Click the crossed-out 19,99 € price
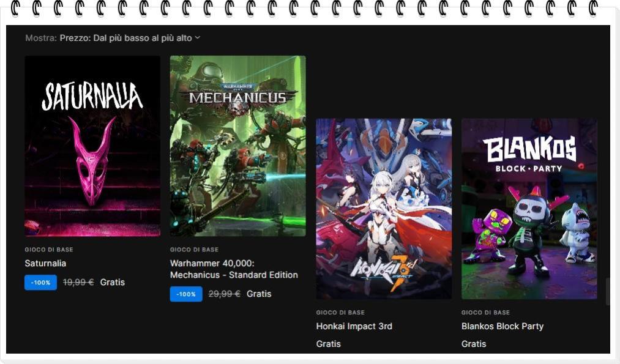 [78, 282]
